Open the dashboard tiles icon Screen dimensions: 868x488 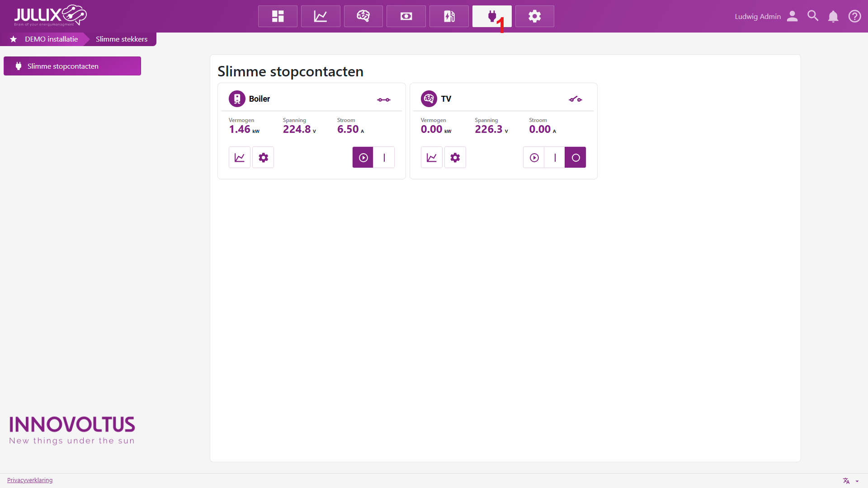click(278, 16)
